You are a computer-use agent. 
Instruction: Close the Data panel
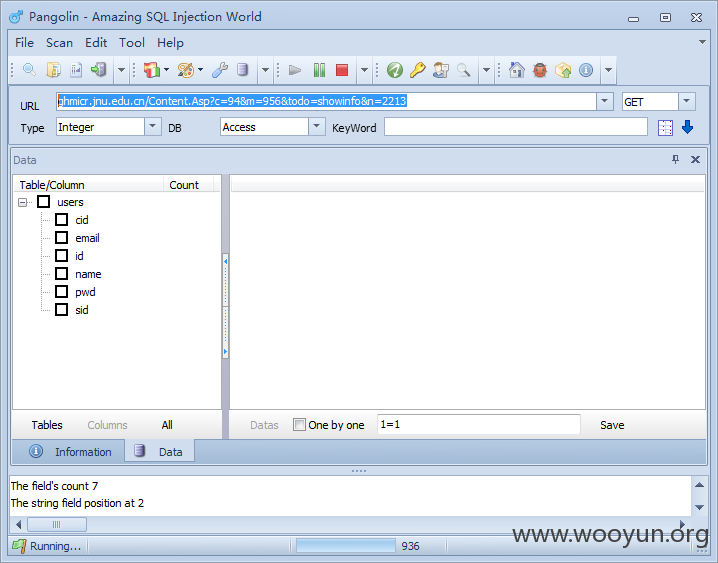click(695, 159)
